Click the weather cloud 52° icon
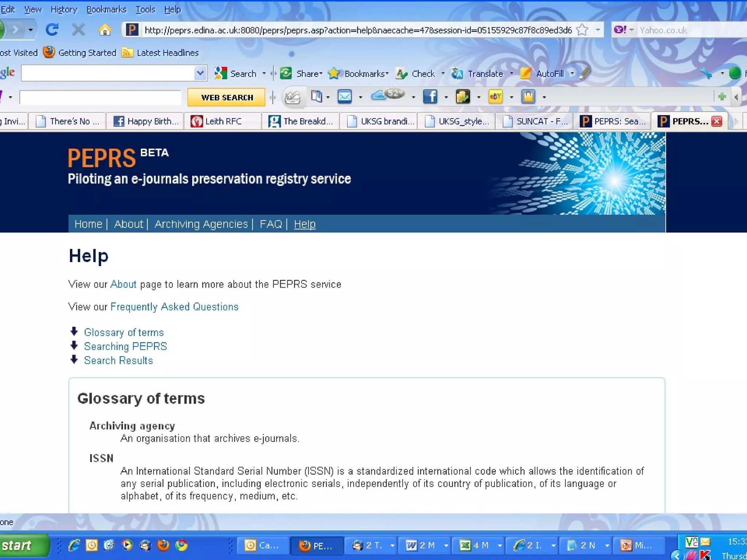Viewport: 747px width, 560px height. tap(387, 96)
